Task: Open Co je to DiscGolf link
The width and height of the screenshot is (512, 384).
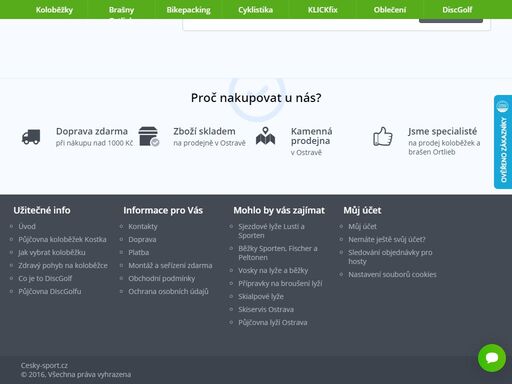Action: pos(45,278)
